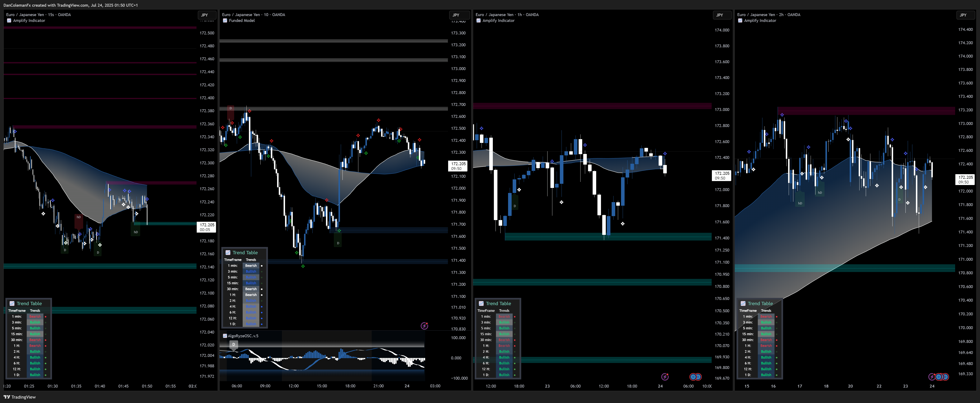
Task: Click '12 H:' Bullish cell in 1h Trend Table
Action: pyautogui.click(x=504, y=369)
